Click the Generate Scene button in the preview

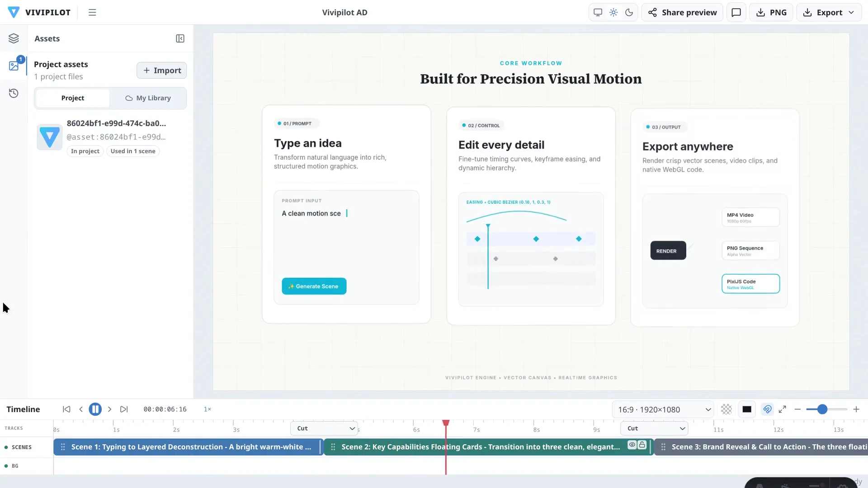pyautogui.click(x=314, y=286)
